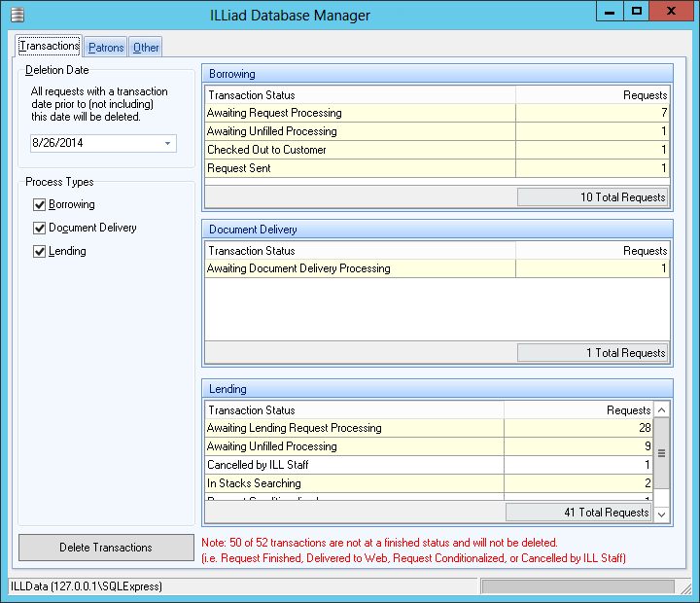This screenshot has height=603, width=700.
Task: Open the Deletion Date dropdown arrow
Action: [167, 143]
